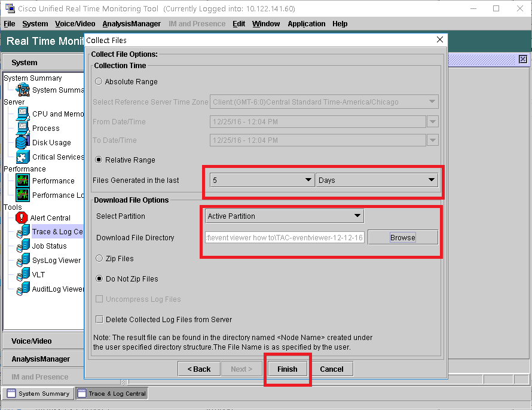This screenshot has height=410, width=532.
Task: Select the Relative Range radio button
Action: [x=99, y=160]
